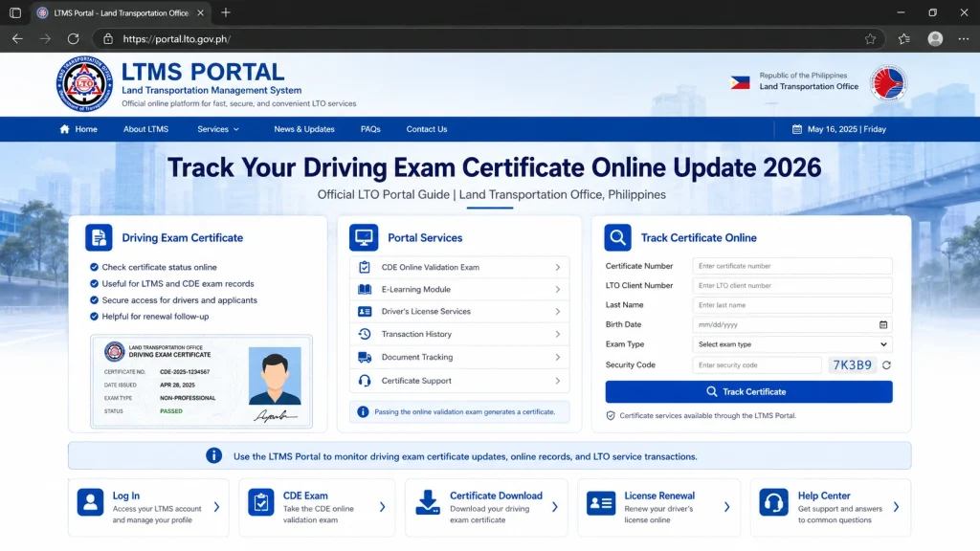The image size is (980, 551).
Task: Open FAQs navigation item
Action: (x=370, y=129)
